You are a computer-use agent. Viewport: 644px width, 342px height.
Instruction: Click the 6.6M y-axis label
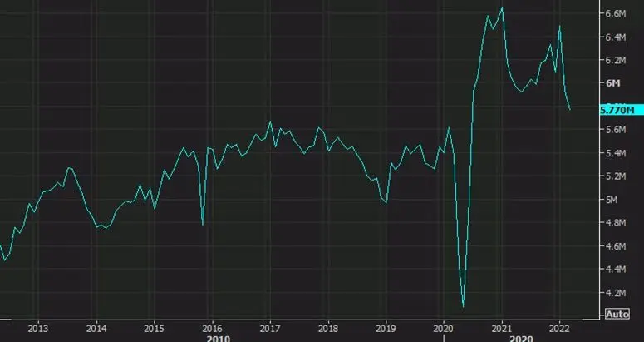(x=614, y=13)
